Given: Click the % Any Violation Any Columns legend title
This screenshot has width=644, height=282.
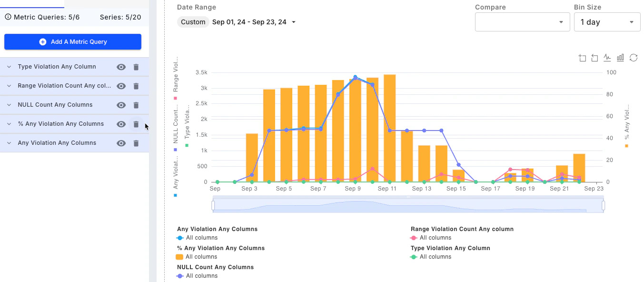Looking at the screenshot, I should 221,248.
